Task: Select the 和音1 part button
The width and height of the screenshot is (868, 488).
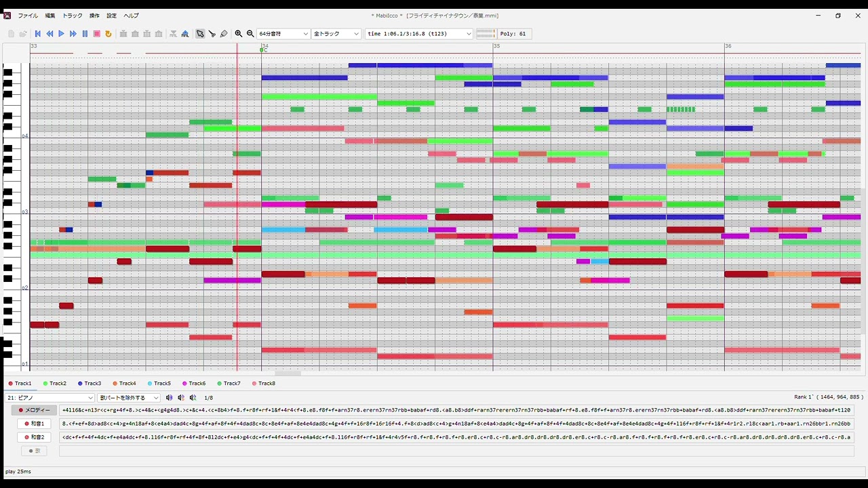Action: [x=35, y=424]
